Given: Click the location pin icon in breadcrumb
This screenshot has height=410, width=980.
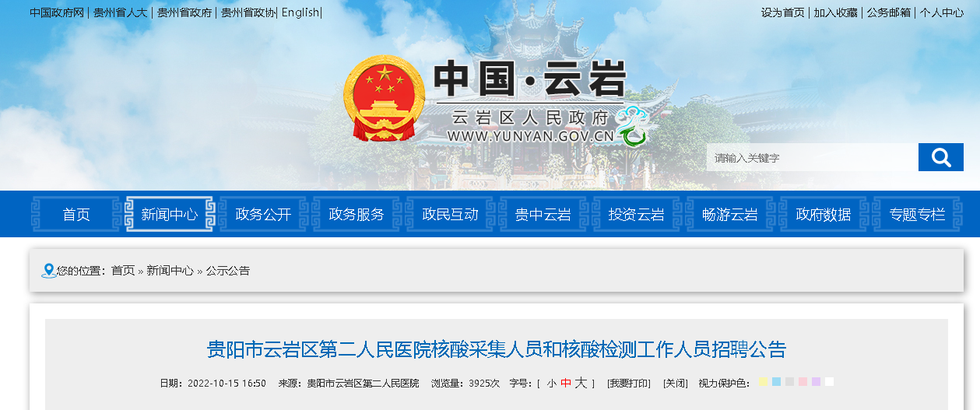Looking at the screenshot, I should tap(49, 270).
